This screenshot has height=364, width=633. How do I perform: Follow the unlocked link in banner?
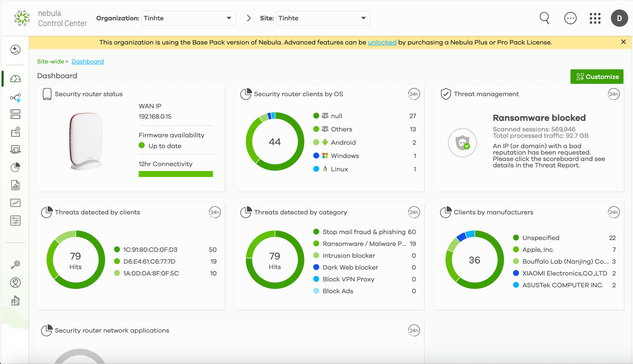point(382,42)
